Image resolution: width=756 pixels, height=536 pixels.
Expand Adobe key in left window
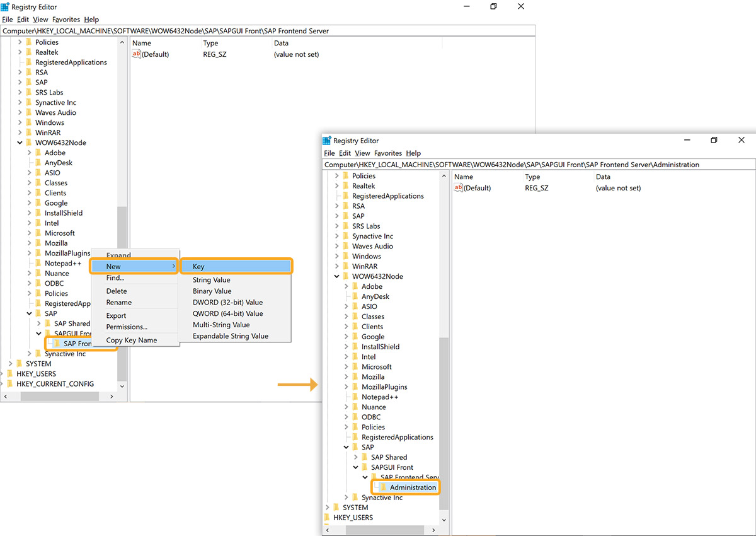[x=29, y=153]
